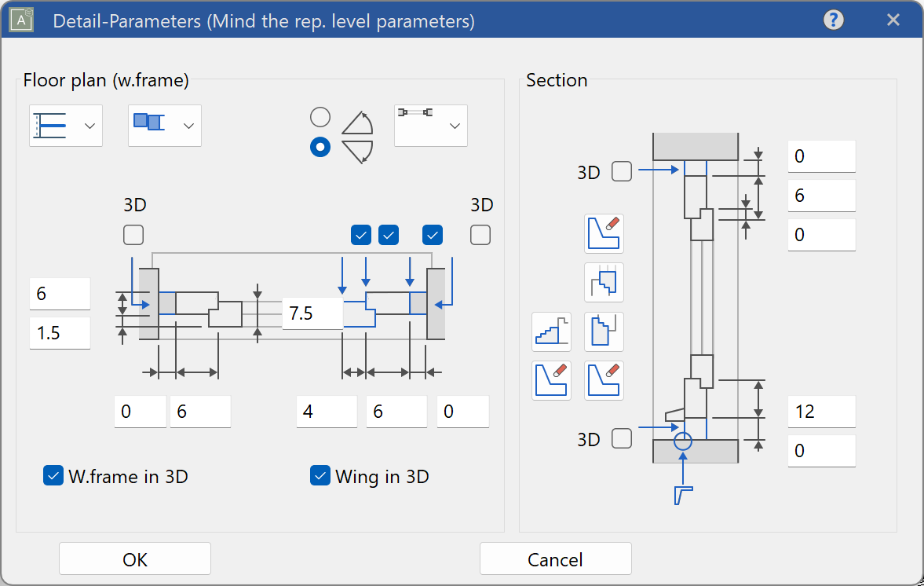Click the Section field with value 6
The image size is (924, 586).
point(822,196)
